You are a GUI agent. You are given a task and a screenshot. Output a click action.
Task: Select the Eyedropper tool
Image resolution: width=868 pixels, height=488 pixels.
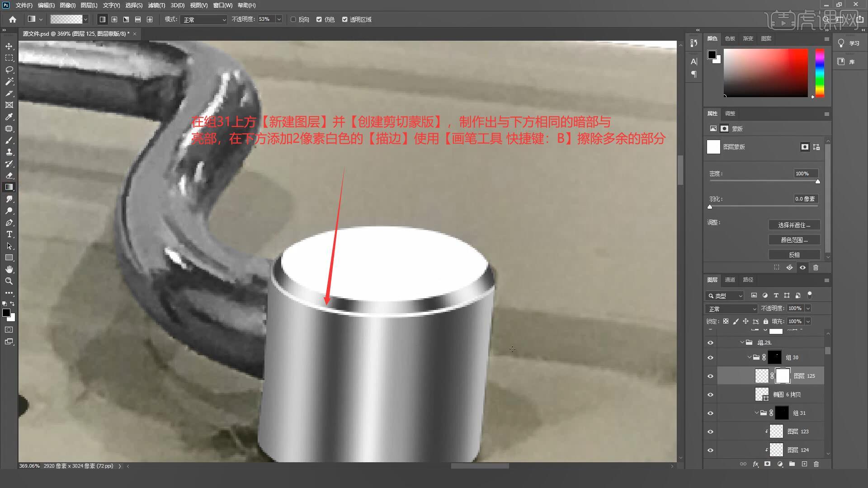click(x=9, y=117)
